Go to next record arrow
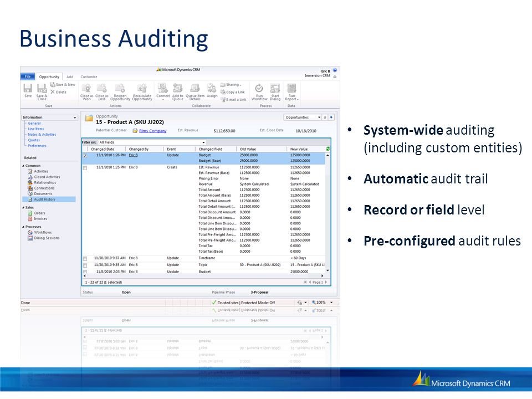Viewport: 532px width, 399px height. [331, 117]
